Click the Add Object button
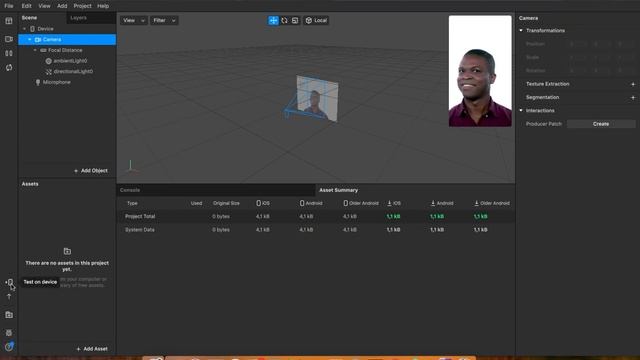 click(91, 171)
